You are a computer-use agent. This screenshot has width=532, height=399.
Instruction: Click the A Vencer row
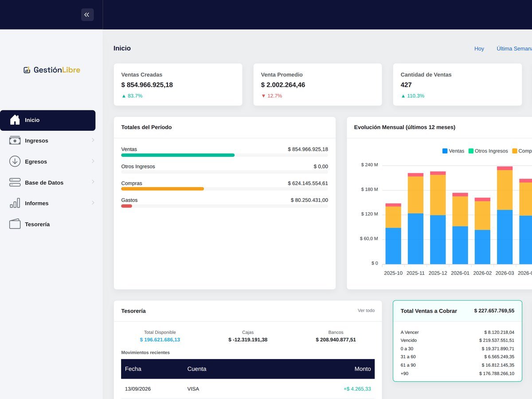pos(458,332)
